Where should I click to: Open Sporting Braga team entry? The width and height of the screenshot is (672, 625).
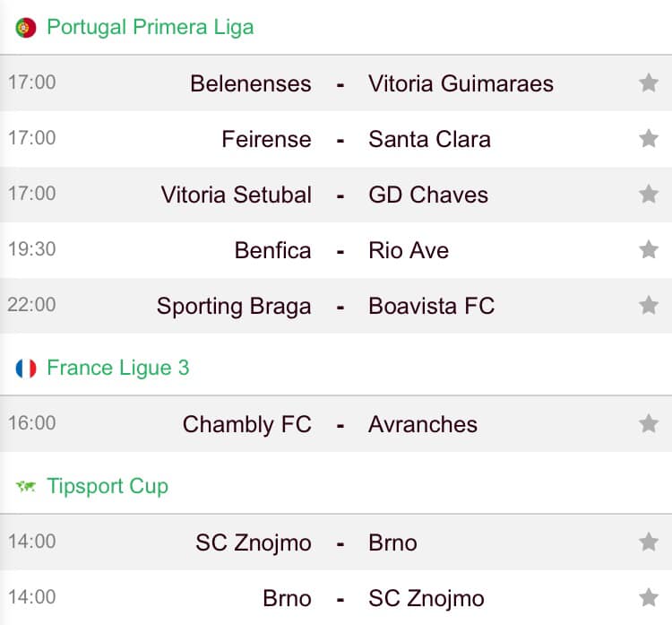point(234,307)
